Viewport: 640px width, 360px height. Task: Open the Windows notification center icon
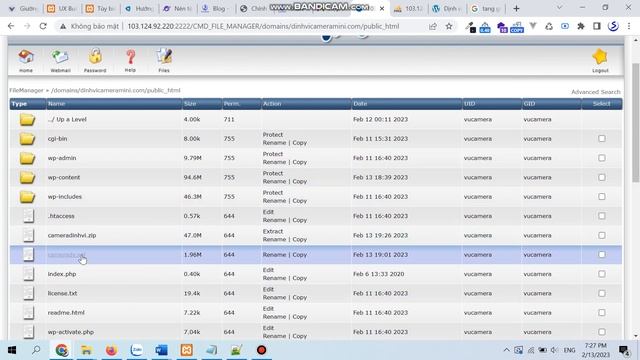point(624,350)
